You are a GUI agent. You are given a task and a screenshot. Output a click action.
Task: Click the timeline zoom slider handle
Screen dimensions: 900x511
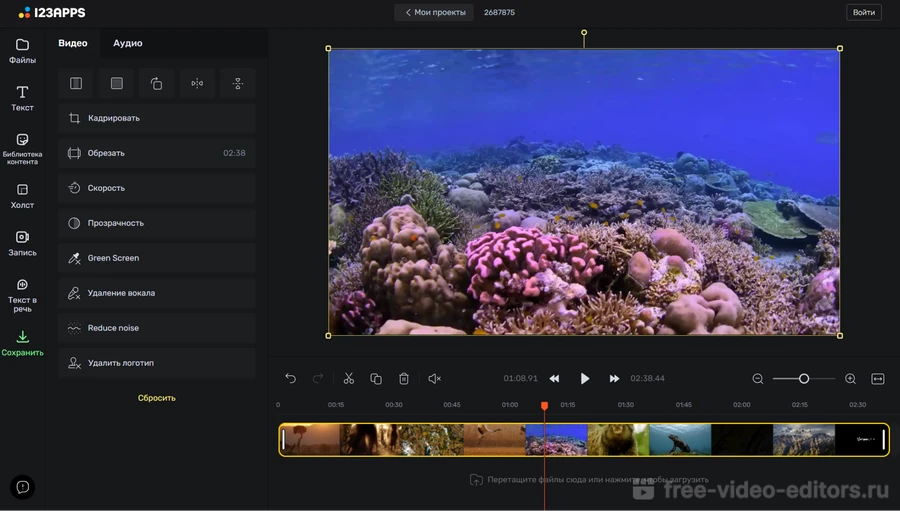804,379
